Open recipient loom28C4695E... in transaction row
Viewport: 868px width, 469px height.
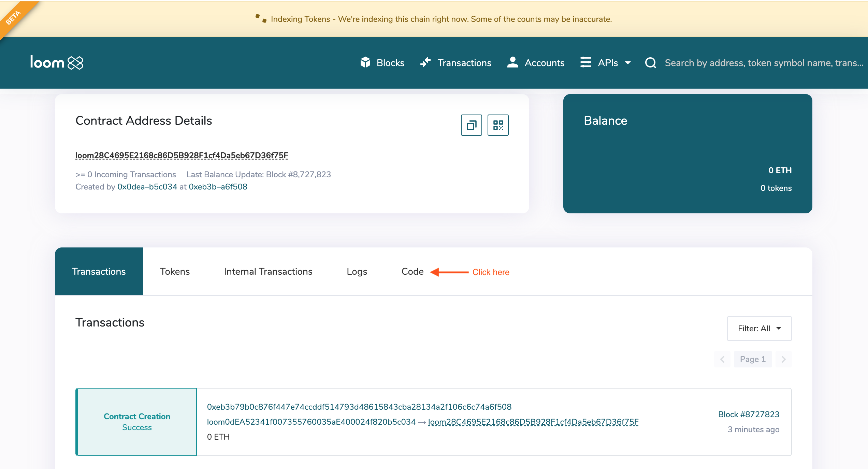[x=533, y=422]
